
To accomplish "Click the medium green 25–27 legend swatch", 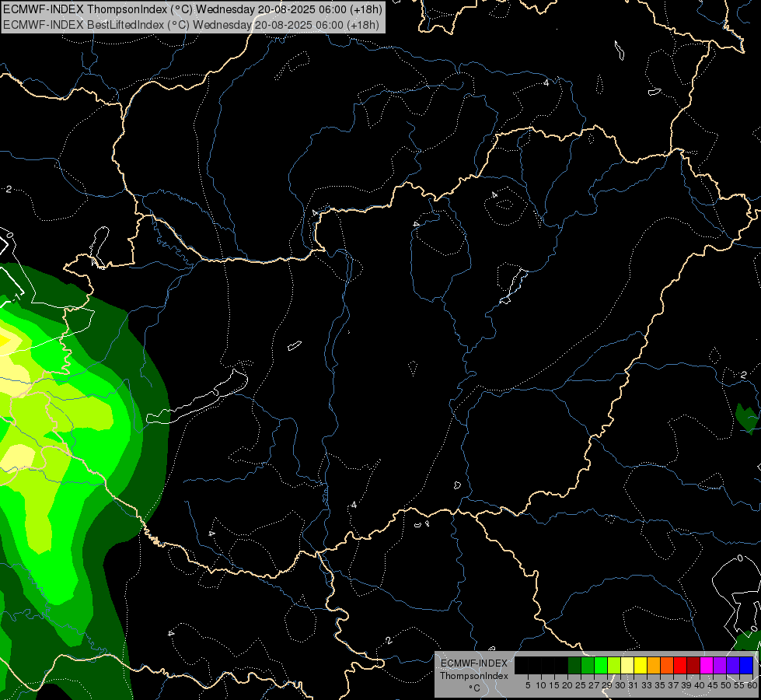I will [588, 665].
